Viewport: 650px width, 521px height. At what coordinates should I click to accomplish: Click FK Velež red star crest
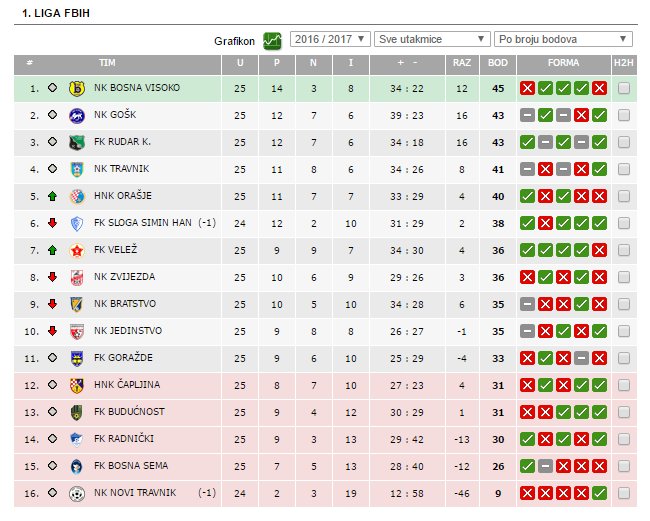pos(77,250)
